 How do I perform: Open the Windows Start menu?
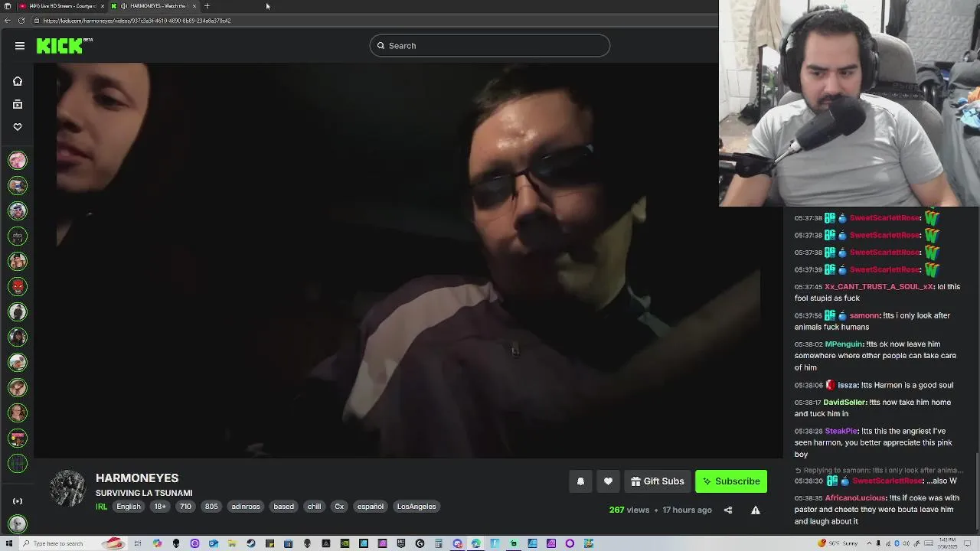pyautogui.click(x=8, y=543)
